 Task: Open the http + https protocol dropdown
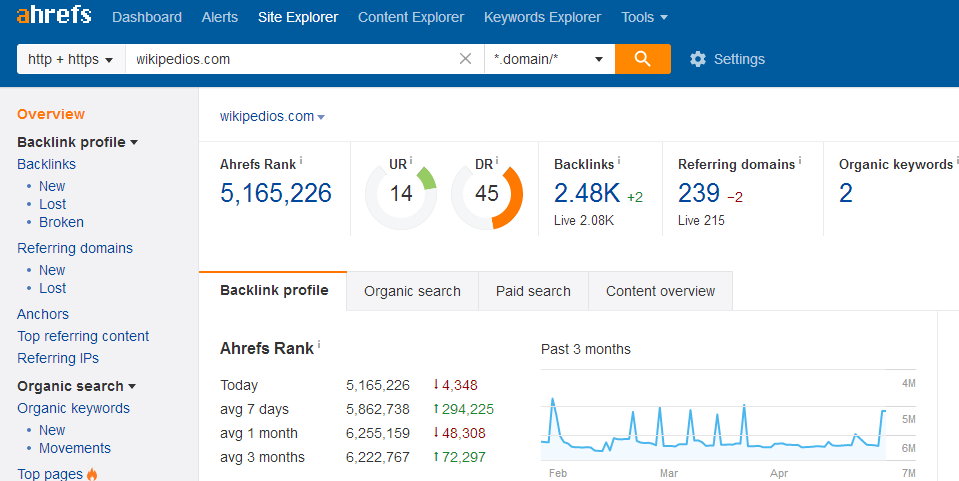[71, 59]
